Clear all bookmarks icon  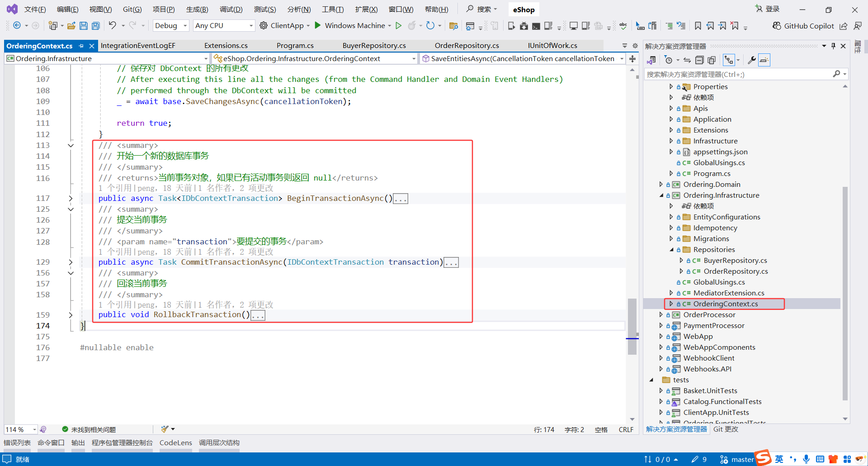point(735,26)
